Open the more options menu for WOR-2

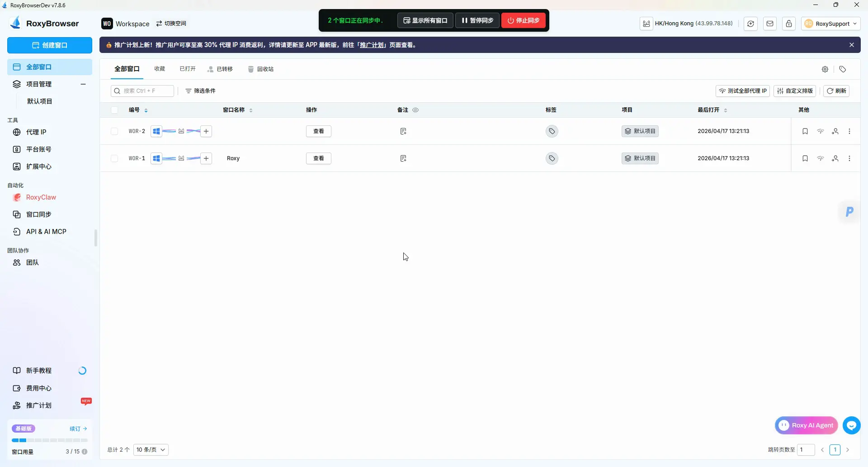point(849,131)
